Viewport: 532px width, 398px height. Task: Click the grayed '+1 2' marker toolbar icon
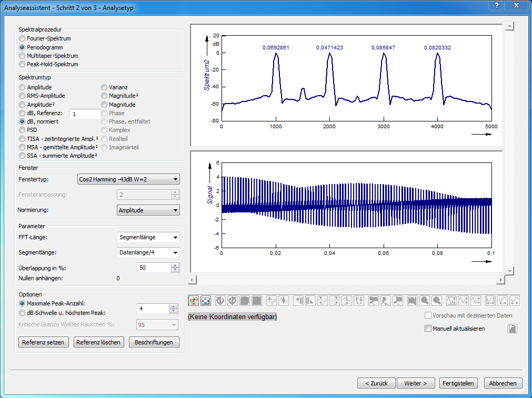tap(272, 301)
